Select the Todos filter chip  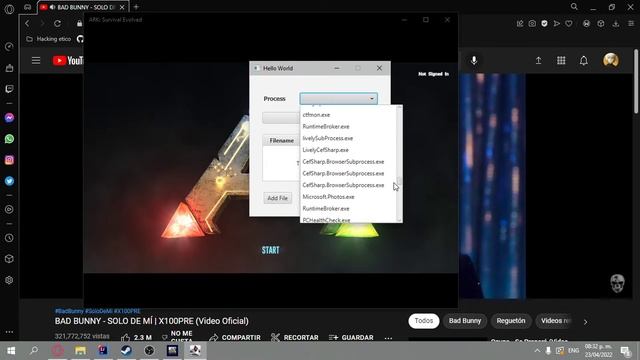click(x=424, y=321)
